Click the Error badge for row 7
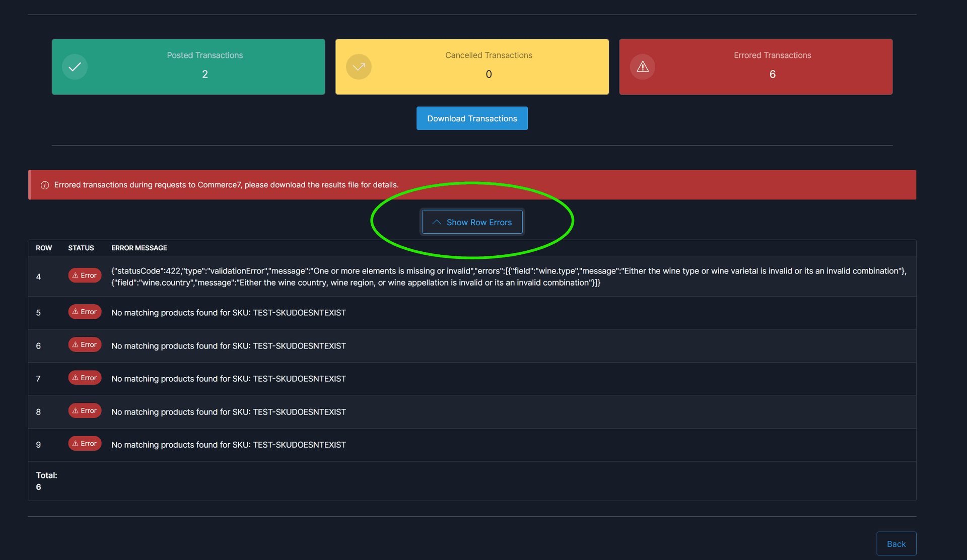 tap(85, 378)
